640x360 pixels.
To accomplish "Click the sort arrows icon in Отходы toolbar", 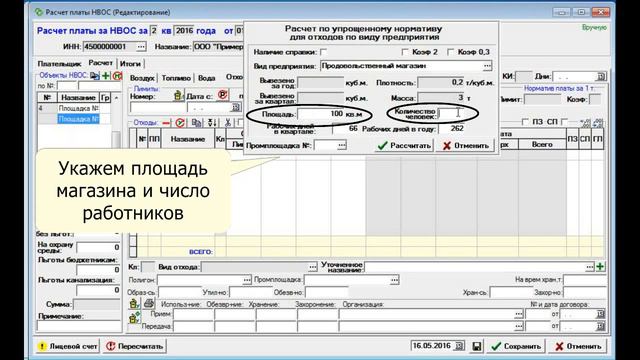I will click(x=212, y=122).
